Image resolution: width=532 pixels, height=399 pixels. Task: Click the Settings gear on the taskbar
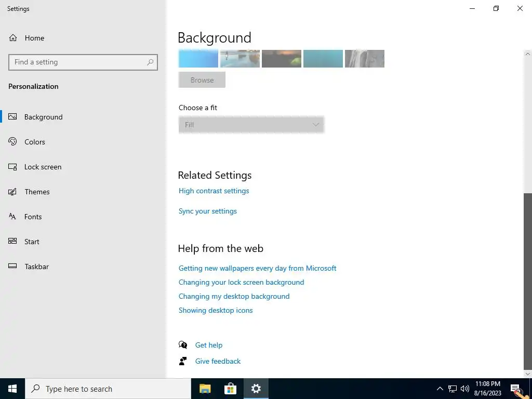[256, 389]
